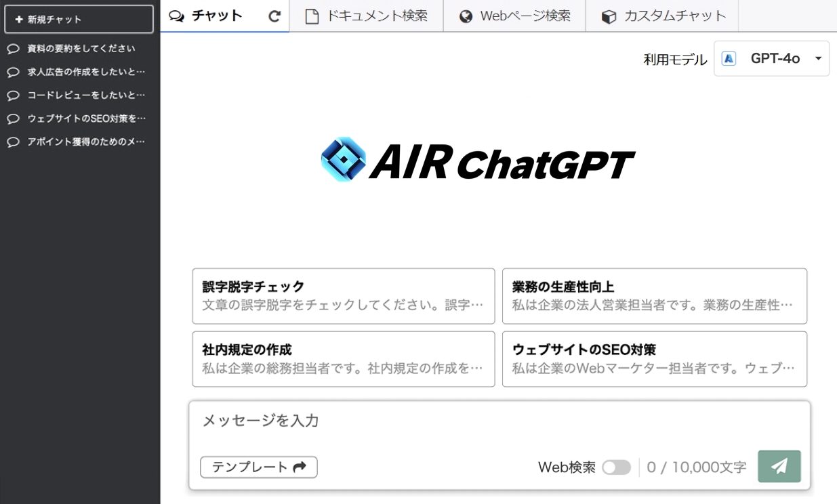Image resolution: width=837 pixels, height=504 pixels.
Task: Switch to the ドキュメント検索 tab
Action: pyautogui.click(x=367, y=16)
